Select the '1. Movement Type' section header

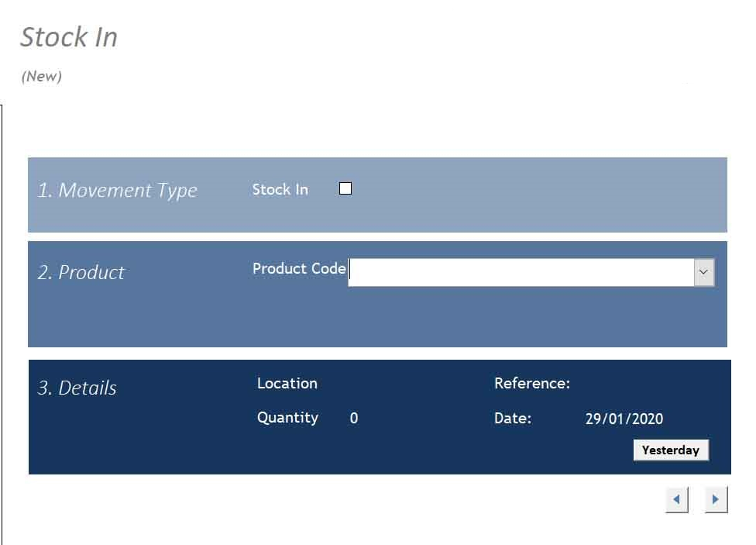click(x=119, y=191)
